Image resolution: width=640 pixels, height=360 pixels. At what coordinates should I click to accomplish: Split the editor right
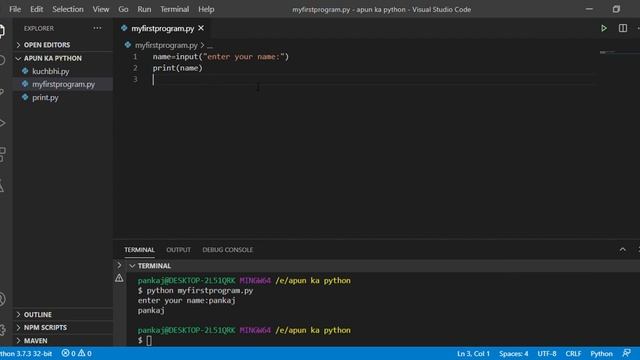point(622,28)
